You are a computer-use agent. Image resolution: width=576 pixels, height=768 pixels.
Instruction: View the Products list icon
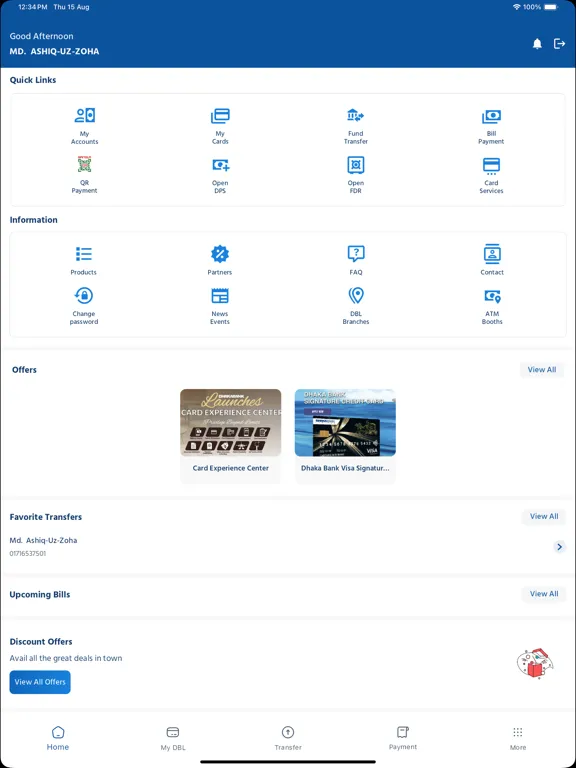pos(84,254)
